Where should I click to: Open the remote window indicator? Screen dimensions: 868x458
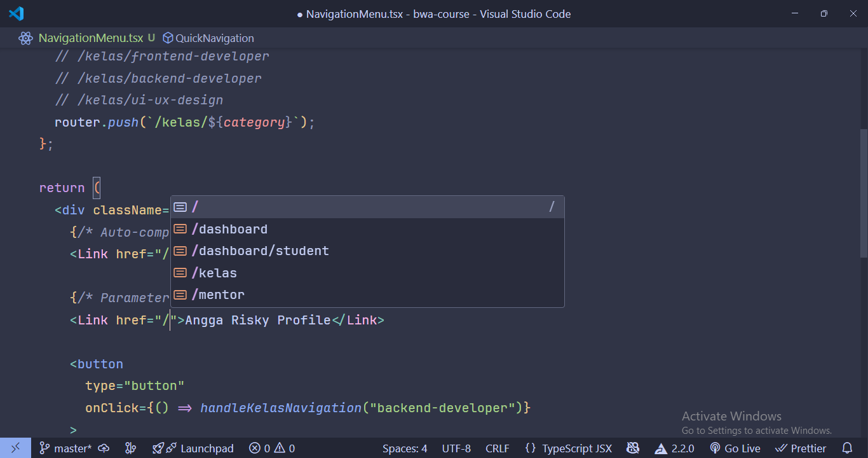coord(16,448)
